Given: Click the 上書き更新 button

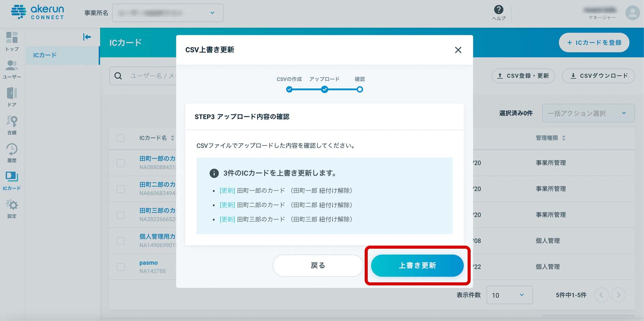Looking at the screenshot, I should click(417, 266).
